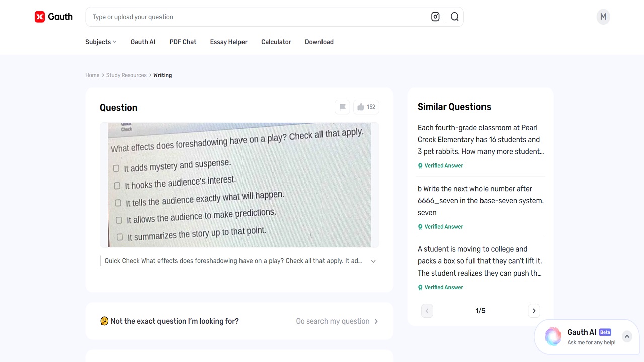The image size is (644, 362).
Task: Expand the truncated Quick Check question text
Action: (373, 261)
